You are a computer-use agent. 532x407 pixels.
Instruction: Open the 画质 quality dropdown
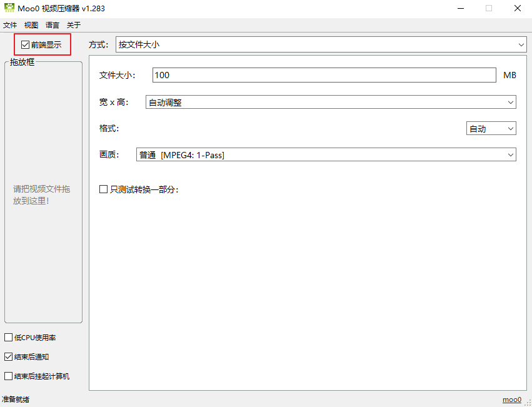click(326, 154)
